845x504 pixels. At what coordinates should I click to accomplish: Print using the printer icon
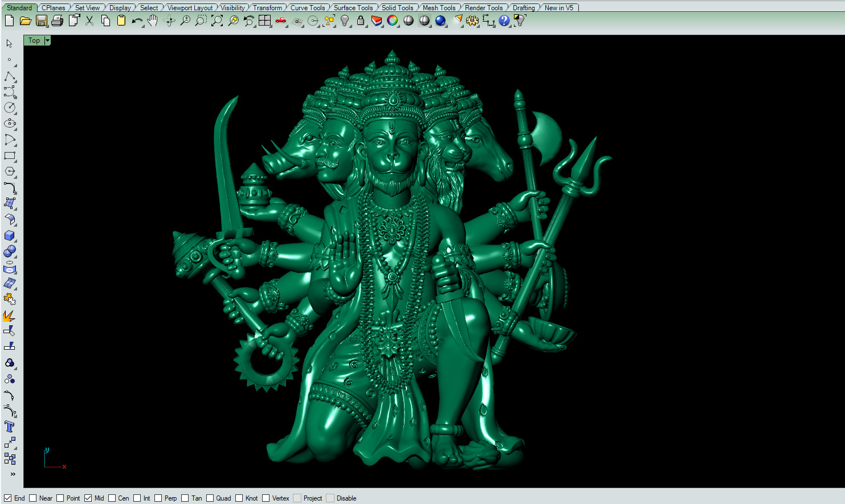[x=57, y=21]
